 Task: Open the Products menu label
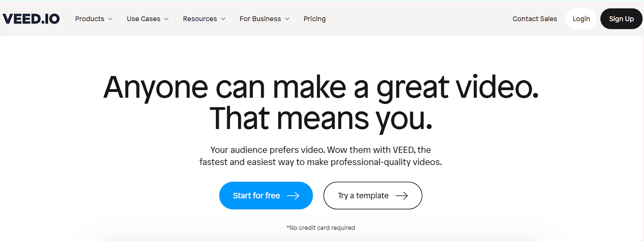pyautogui.click(x=89, y=19)
